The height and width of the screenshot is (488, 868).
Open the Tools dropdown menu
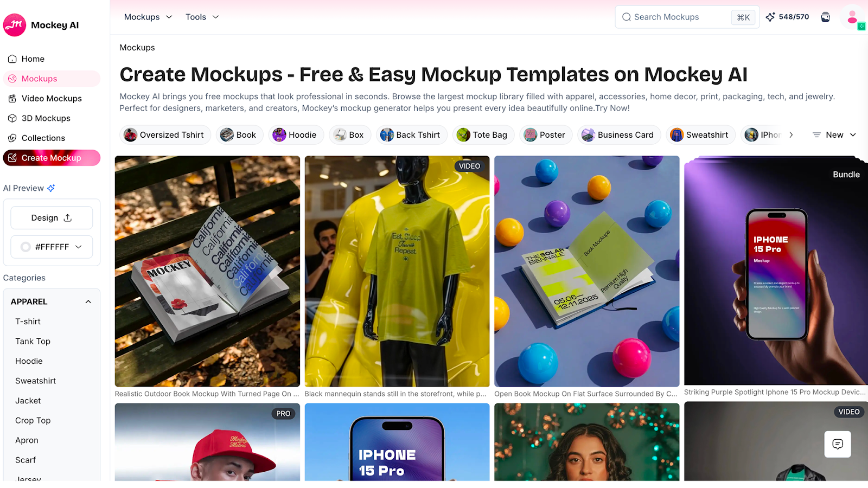[x=202, y=17]
